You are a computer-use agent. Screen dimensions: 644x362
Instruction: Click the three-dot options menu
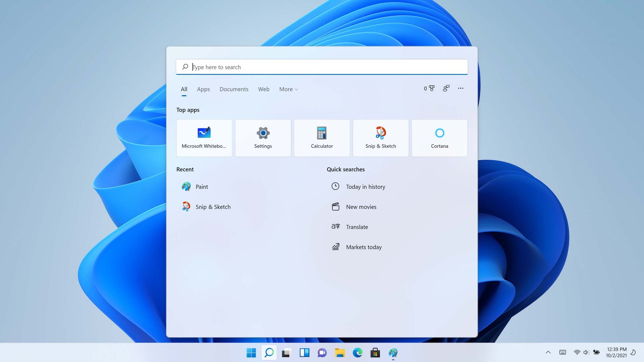(461, 88)
